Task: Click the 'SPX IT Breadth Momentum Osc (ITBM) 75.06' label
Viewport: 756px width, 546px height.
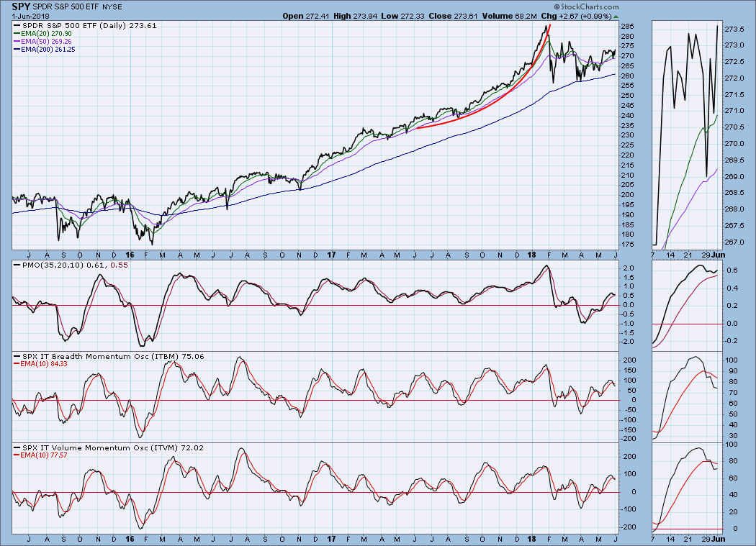Action: click(x=113, y=357)
